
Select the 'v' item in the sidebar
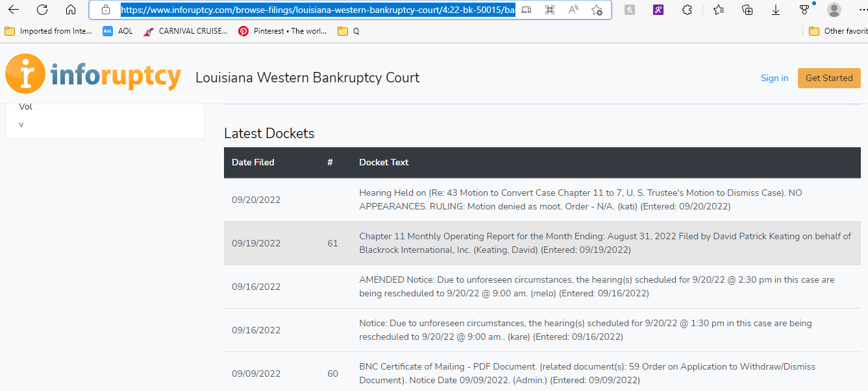[21, 124]
